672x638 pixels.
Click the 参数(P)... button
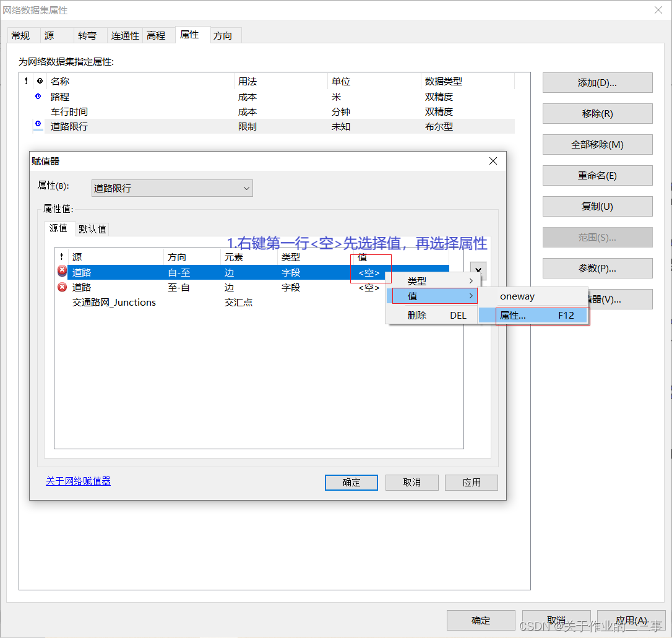(597, 268)
